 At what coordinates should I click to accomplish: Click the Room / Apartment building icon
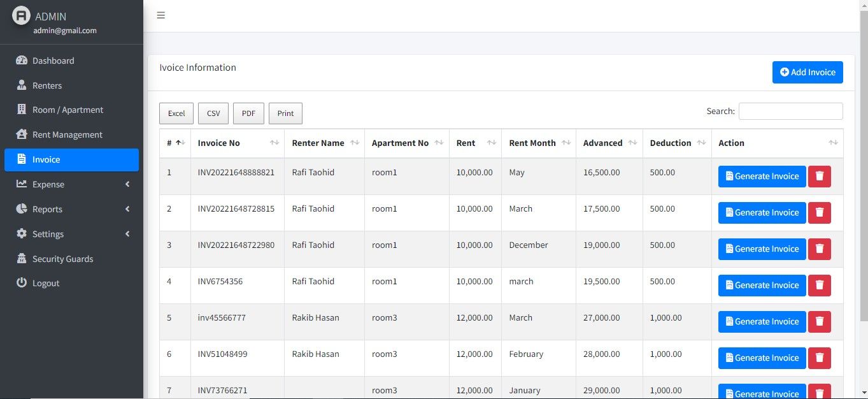(x=22, y=110)
